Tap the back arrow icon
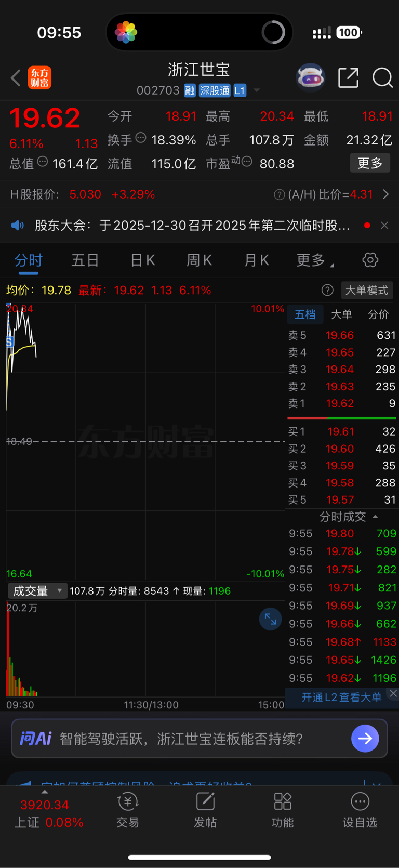This screenshot has height=868, width=399. click(x=16, y=78)
